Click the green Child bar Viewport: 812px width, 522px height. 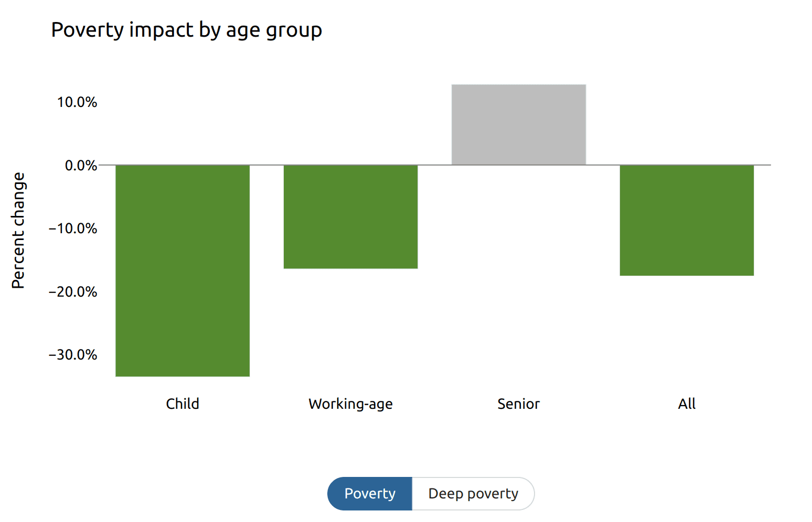(x=183, y=270)
